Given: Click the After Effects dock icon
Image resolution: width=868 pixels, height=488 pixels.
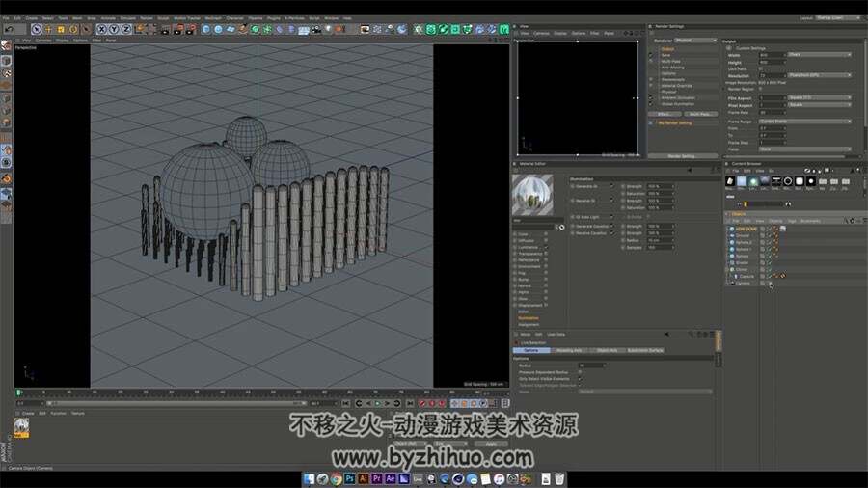Looking at the screenshot, I should (391, 478).
